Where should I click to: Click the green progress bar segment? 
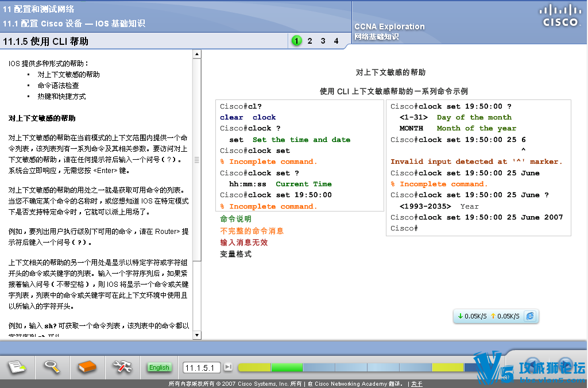287,367
